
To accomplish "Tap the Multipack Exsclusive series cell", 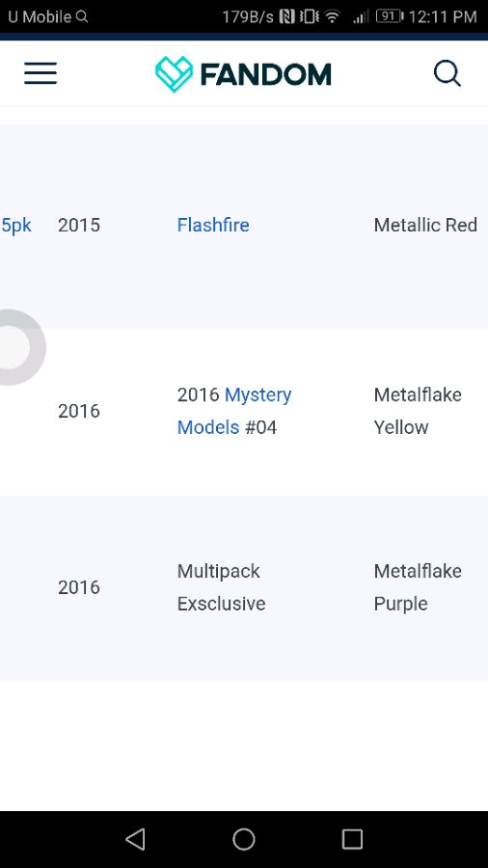I will click(x=221, y=587).
